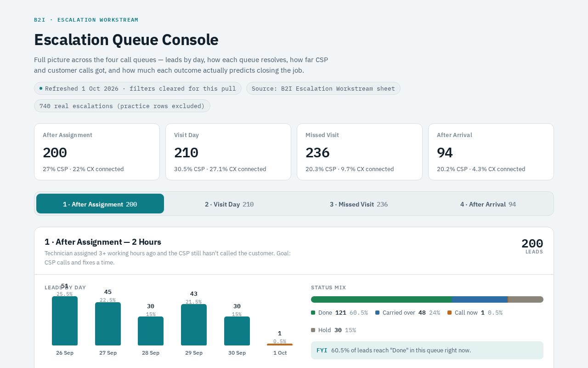Click the 27 Sep leads bar
Screen dimensions: 588x368
[x=108, y=324]
